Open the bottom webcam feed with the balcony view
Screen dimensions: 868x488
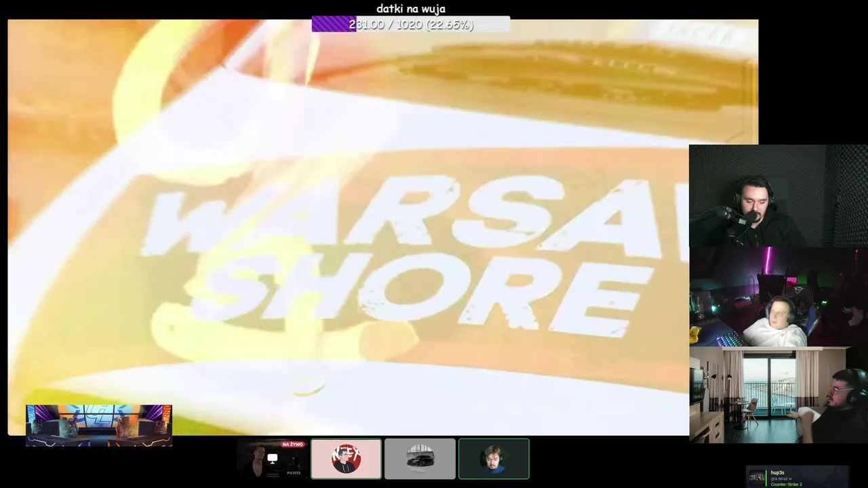point(778,395)
